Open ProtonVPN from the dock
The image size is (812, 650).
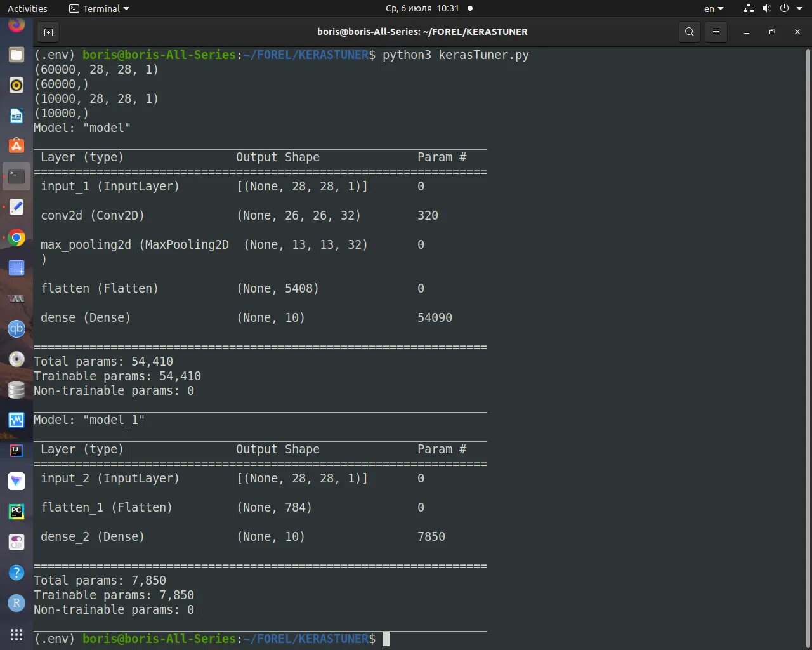tap(16, 481)
